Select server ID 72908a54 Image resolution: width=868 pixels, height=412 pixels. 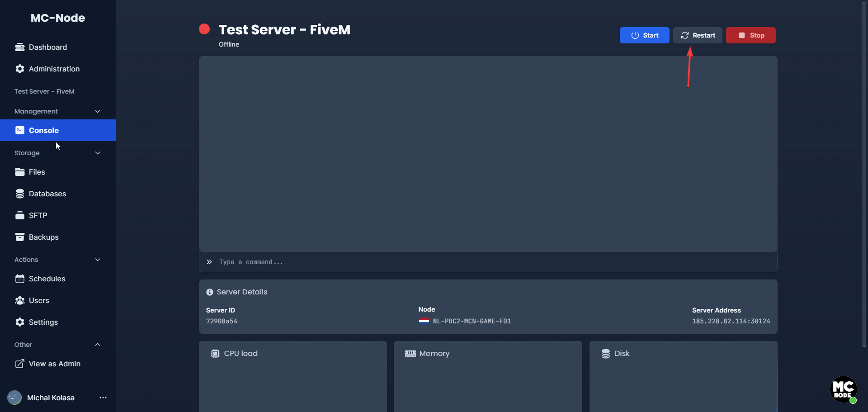click(x=222, y=321)
